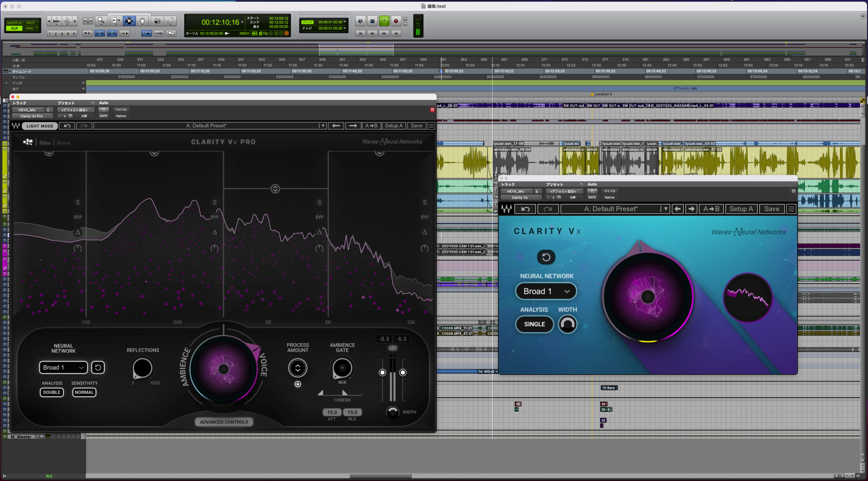
Task: Load next preset in Clarity Vx window
Action: [691, 209]
